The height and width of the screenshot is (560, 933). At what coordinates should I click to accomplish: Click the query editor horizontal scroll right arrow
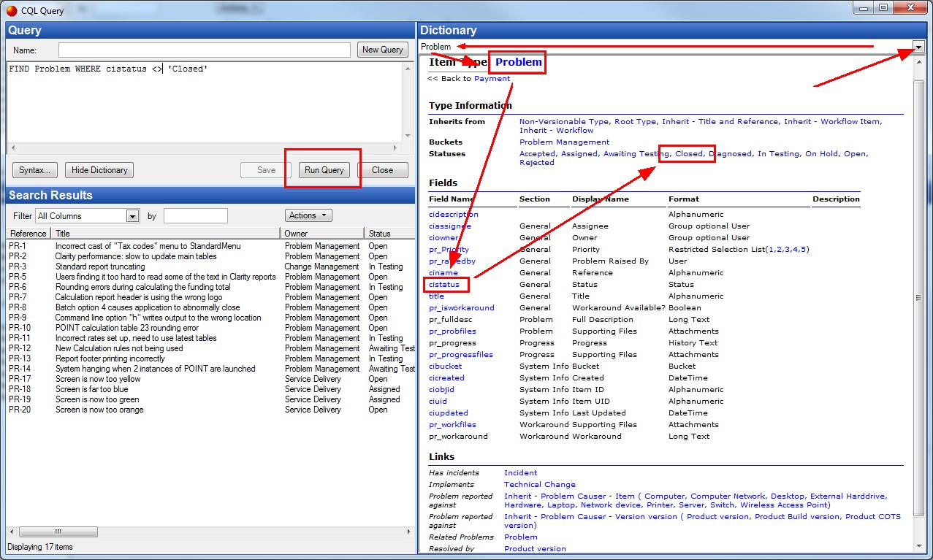click(x=397, y=147)
